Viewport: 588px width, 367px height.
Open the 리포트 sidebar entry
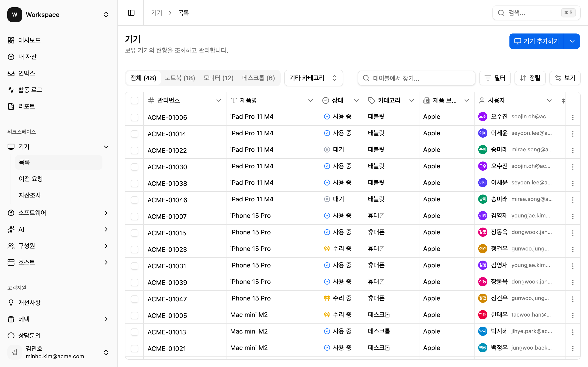coord(26,106)
